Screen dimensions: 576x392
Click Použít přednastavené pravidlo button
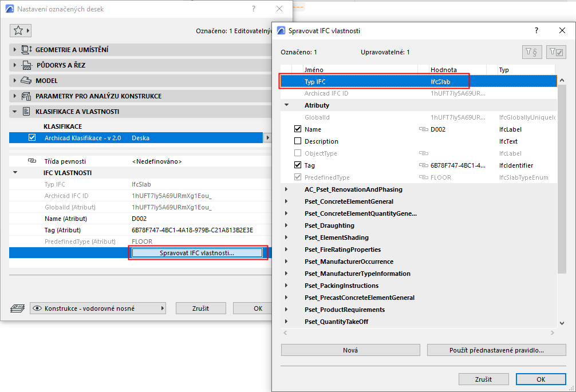point(496,350)
